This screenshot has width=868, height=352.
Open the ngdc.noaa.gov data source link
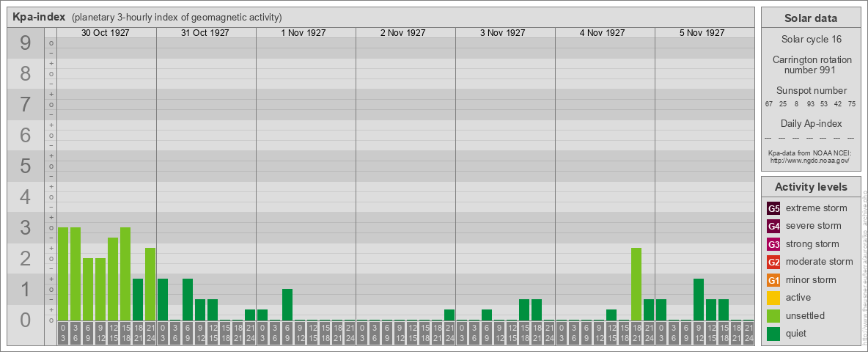tap(811, 160)
